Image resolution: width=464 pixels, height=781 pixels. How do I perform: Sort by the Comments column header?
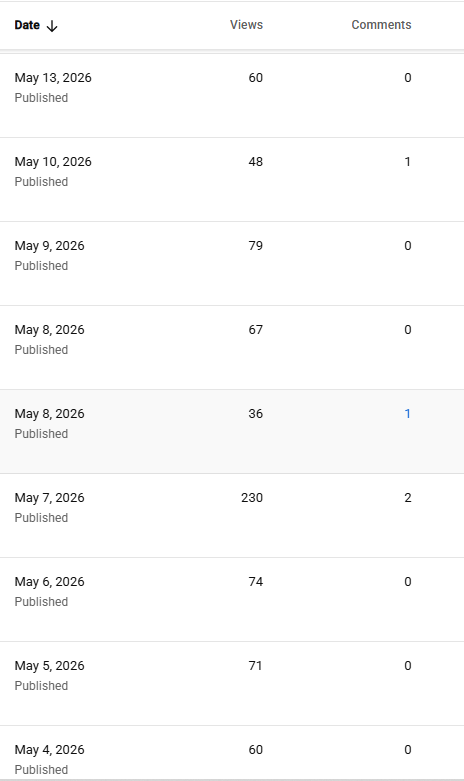pos(381,25)
